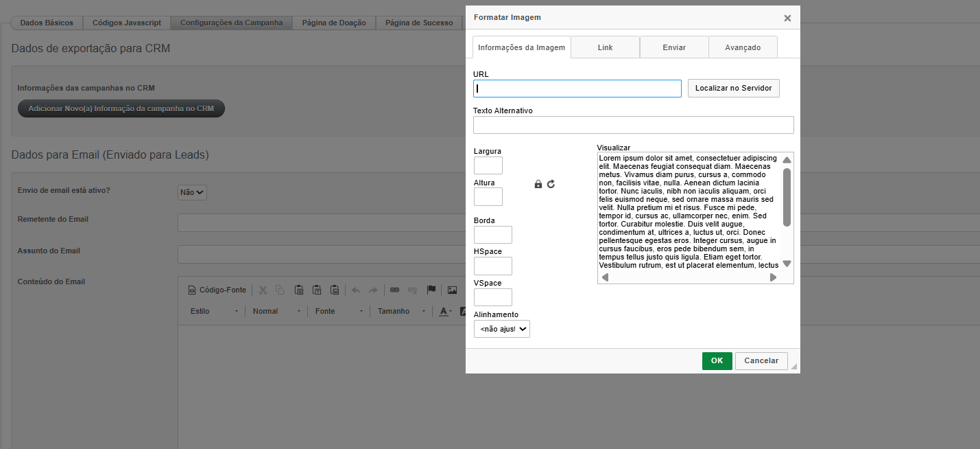This screenshot has width=980, height=449.
Task: Click the Código-Fonte source button
Action: click(217, 290)
